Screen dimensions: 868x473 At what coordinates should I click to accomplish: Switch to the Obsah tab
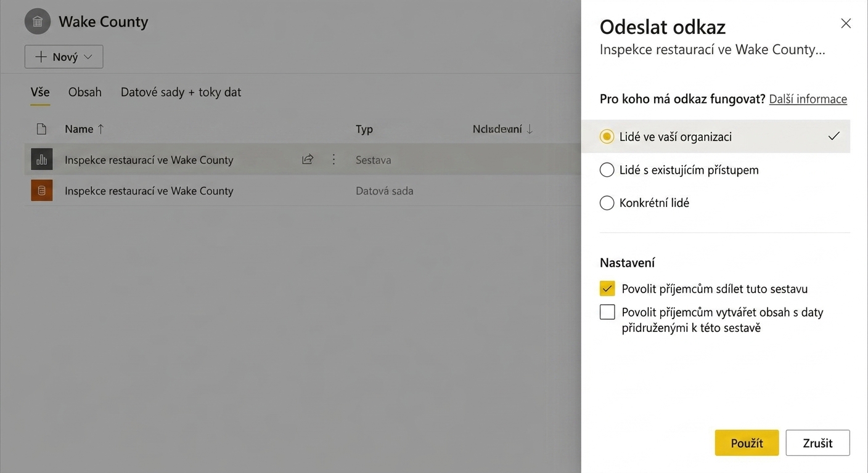click(x=85, y=92)
